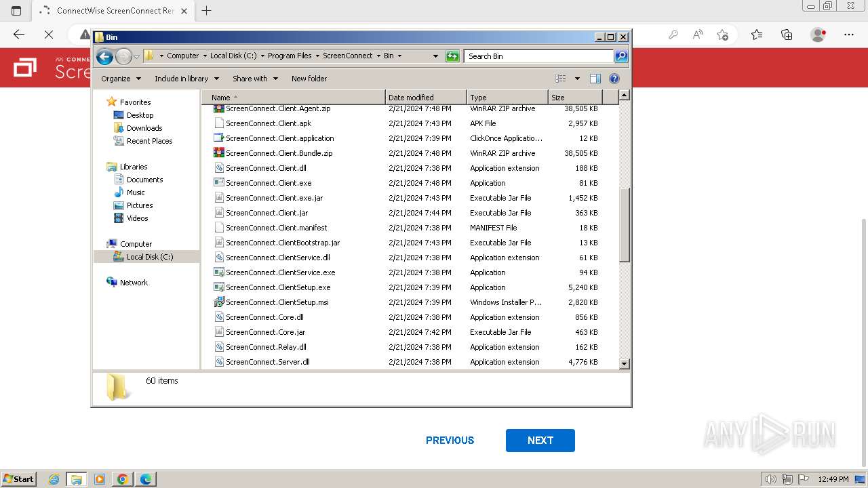868x488 pixels.
Task: Click PREVIOUS link on ScreenConnect page
Action: point(450,441)
